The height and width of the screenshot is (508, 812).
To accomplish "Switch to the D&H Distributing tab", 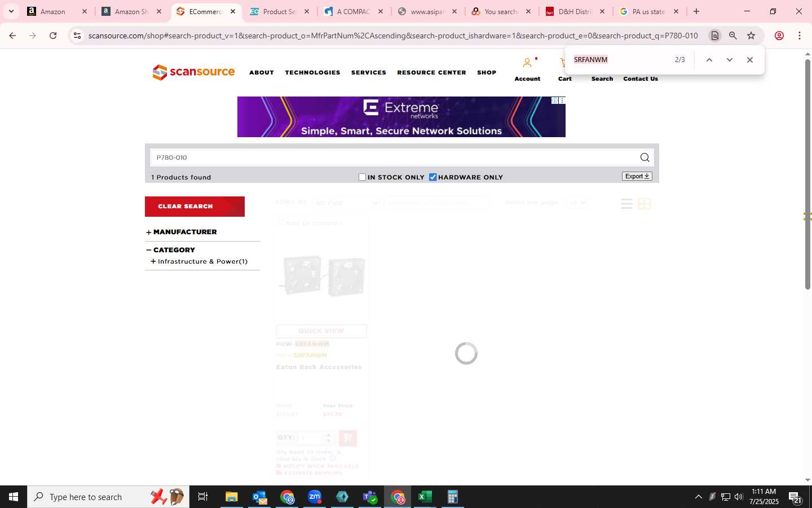I will pos(575,11).
